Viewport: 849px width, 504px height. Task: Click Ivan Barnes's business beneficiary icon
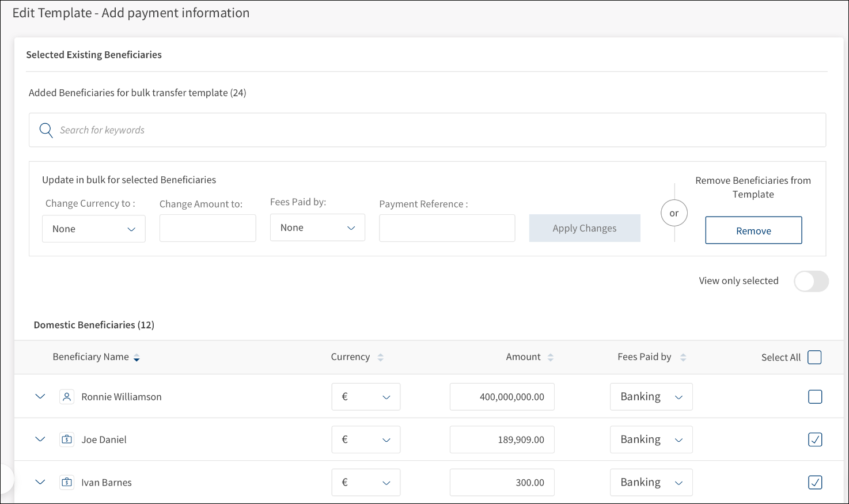[67, 482]
